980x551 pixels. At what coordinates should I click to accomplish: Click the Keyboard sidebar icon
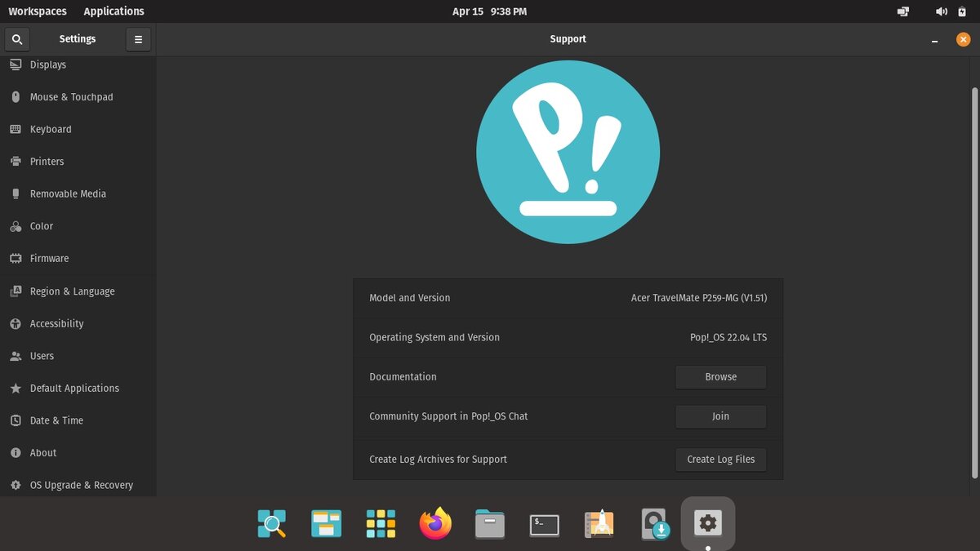point(15,129)
